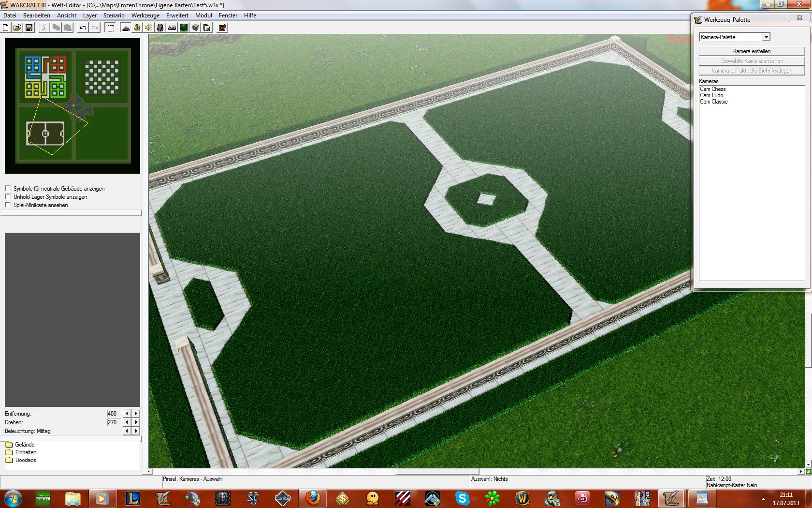Image resolution: width=812 pixels, height=508 pixels.
Task: Click the New Map toolbar icon
Action: point(6,28)
